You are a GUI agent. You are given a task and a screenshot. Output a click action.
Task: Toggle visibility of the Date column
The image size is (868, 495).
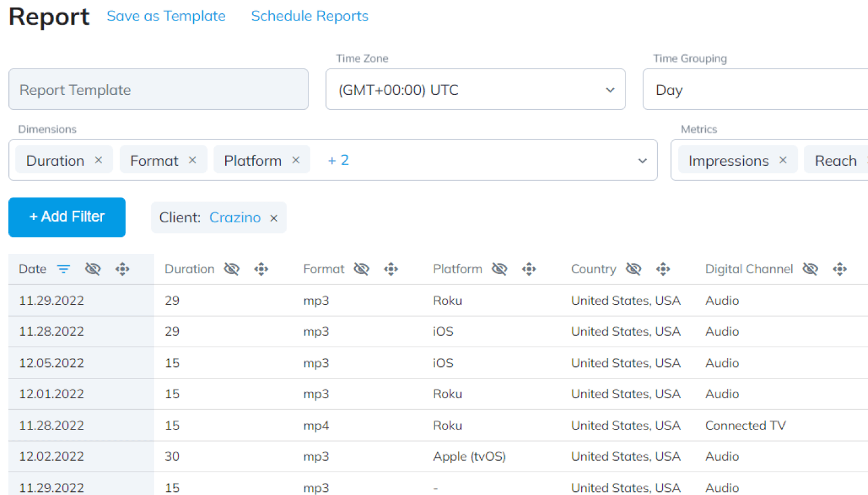tap(93, 269)
